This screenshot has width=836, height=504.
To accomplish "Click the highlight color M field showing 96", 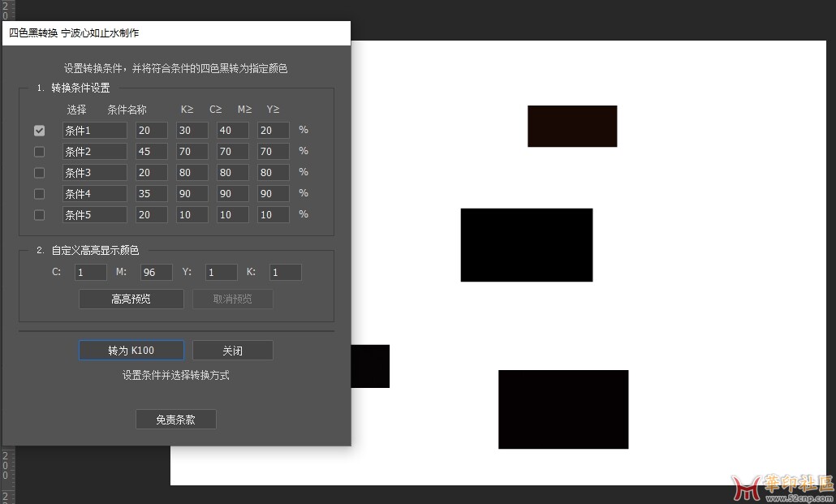I will coord(156,272).
